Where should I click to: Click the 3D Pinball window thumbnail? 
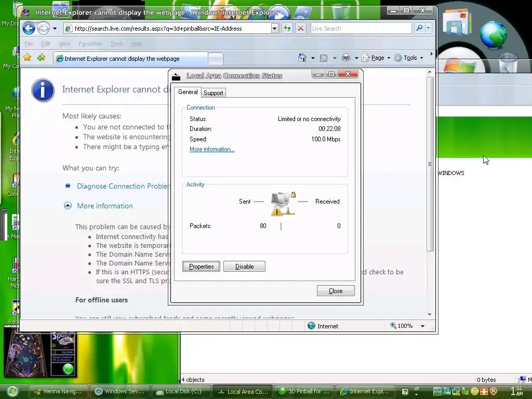click(40, 355)
